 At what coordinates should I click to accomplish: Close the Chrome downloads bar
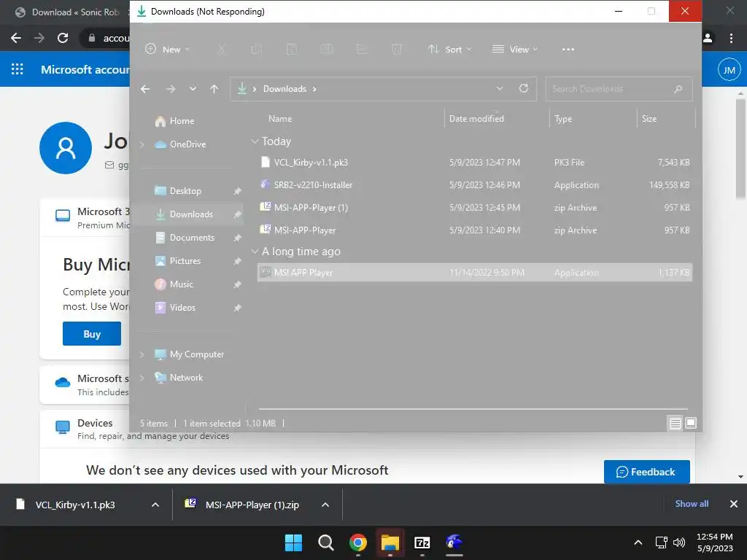(x=734, y=504)
